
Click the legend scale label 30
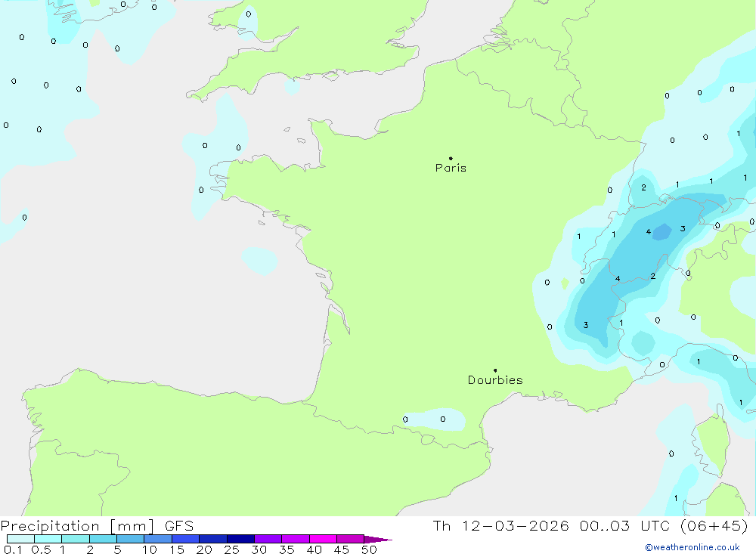259,549
